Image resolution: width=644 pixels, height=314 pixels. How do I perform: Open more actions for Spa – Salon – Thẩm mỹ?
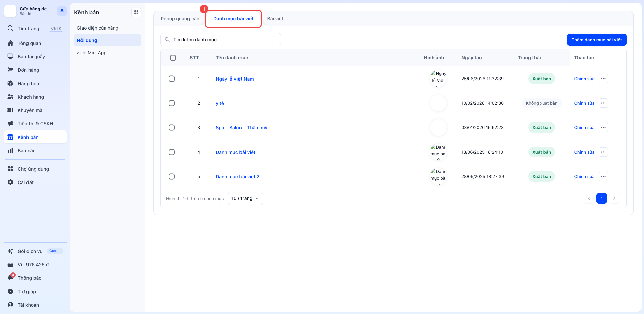603,127
